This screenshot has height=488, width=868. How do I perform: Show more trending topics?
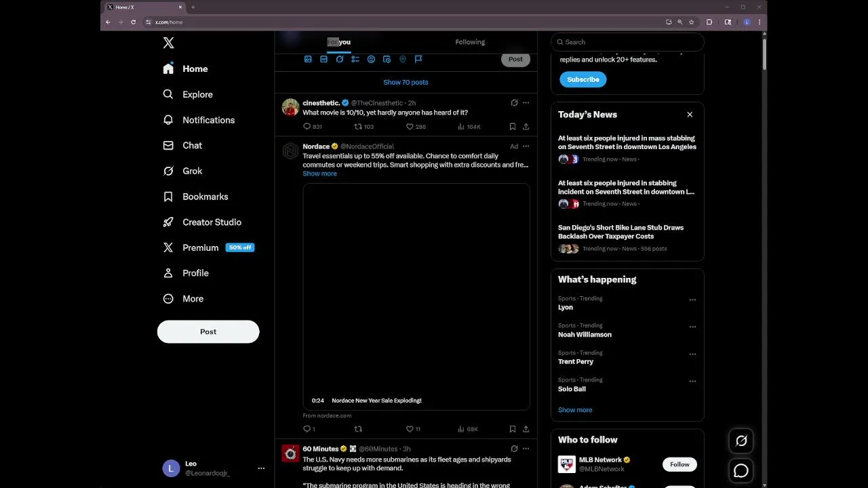click(x=575, y=410)
